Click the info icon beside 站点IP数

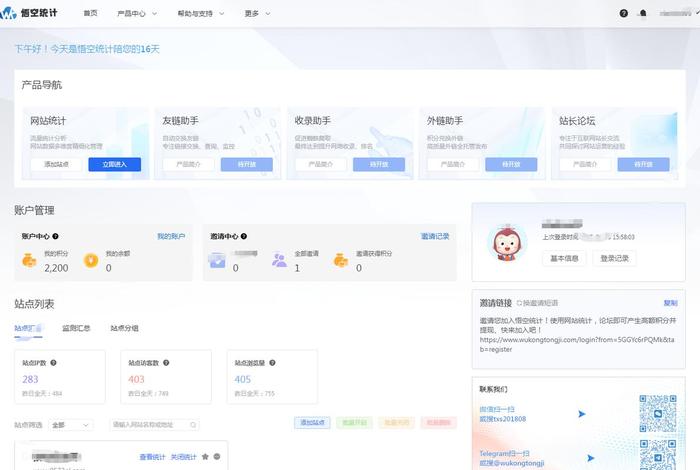point(53,363)
